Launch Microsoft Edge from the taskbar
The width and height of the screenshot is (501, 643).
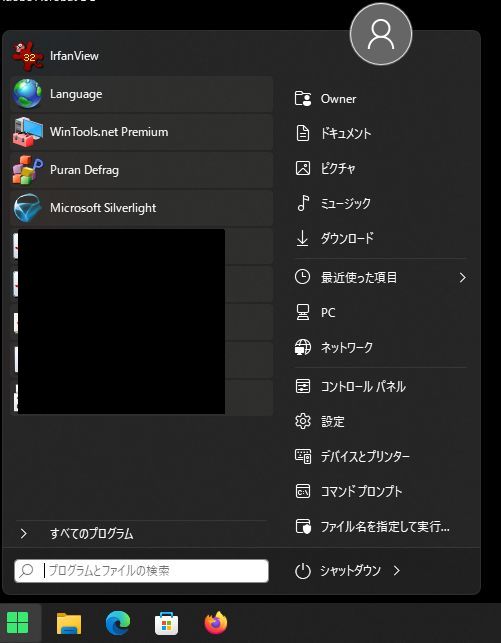pos(118,623)
